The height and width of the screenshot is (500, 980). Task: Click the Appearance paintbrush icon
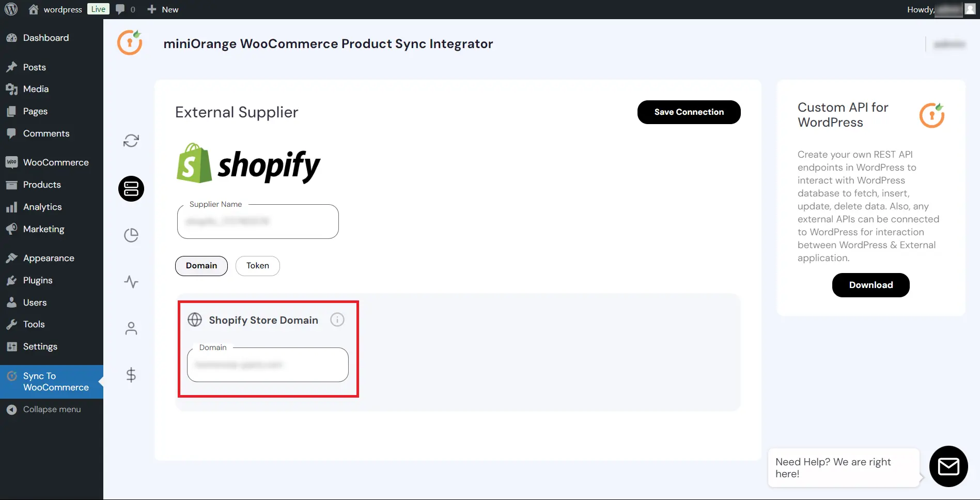tap(11, 258)
